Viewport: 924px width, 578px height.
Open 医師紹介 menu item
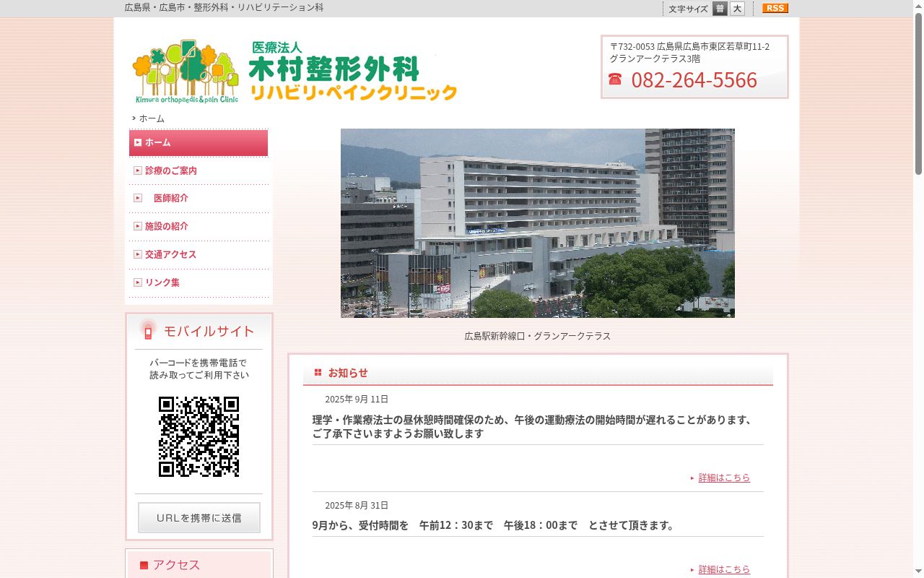[x=171, y=198]
